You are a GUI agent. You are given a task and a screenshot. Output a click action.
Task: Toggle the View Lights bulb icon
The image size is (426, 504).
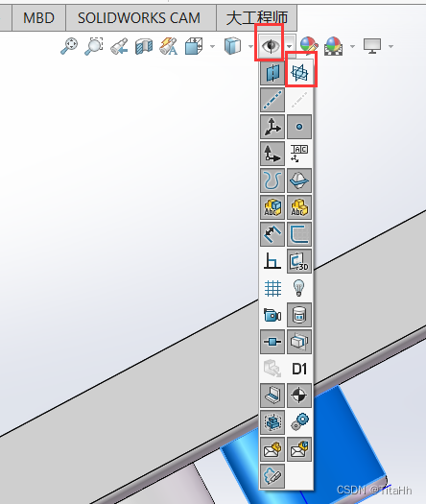pyautogui.click(x=299, y=288)
